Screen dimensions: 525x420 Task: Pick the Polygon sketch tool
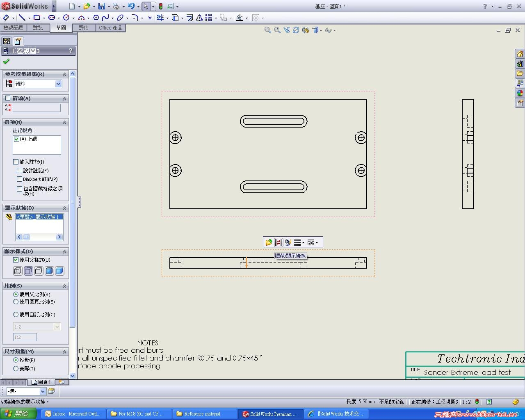click(x=96, y=18)
